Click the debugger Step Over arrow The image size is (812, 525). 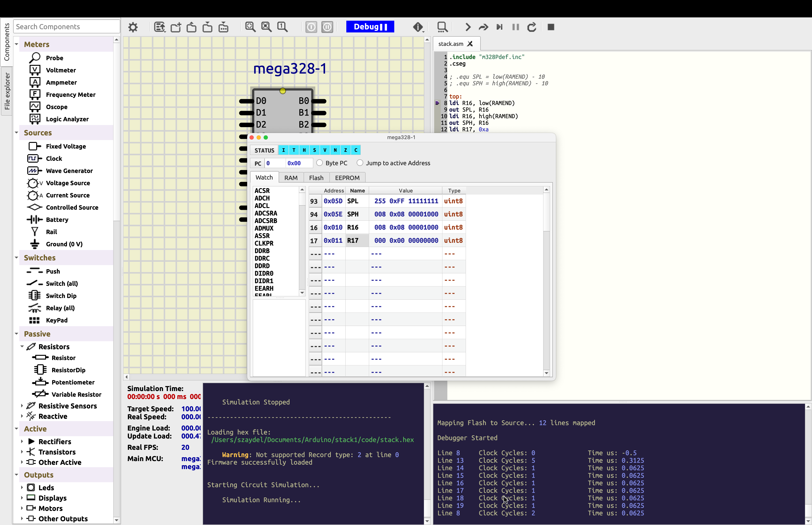[x=483, y=27]
